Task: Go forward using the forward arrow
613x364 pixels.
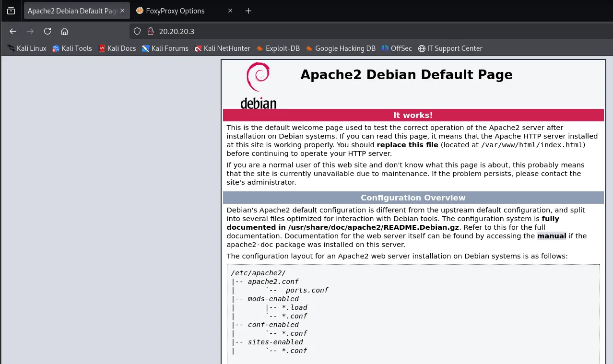Action: tap(30, 31)
